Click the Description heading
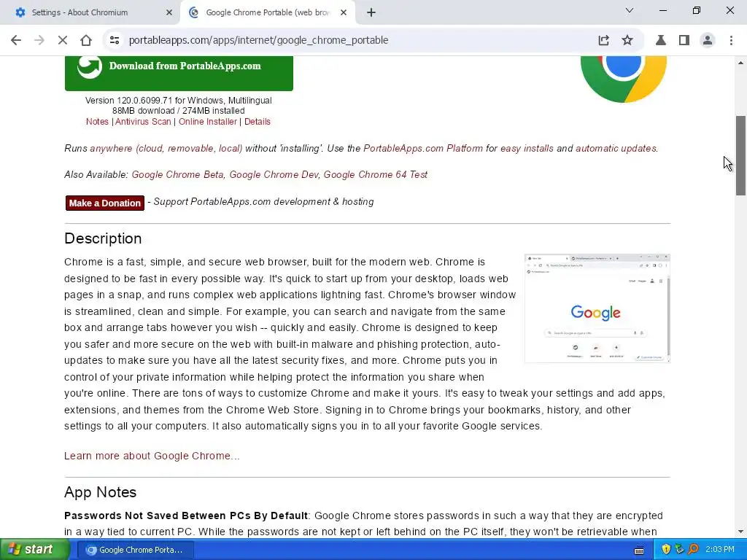The width and height of the screenshot is (747, 560). [x=103, y=238]
